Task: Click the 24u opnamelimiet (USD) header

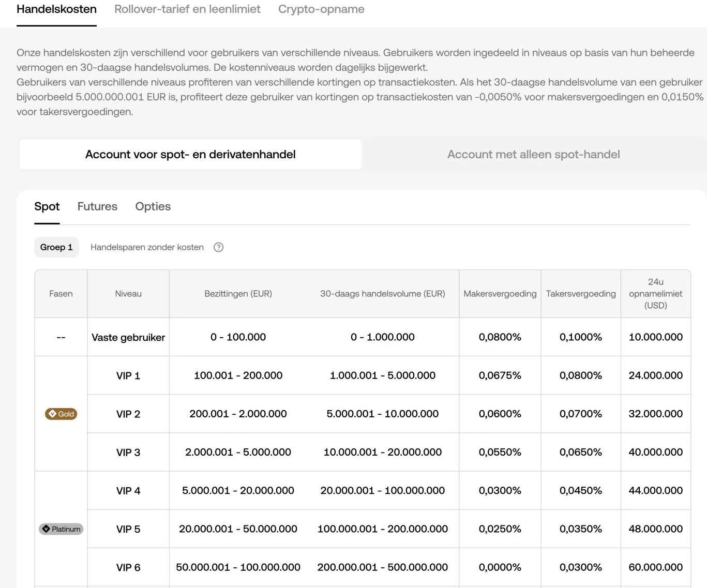Action: [656, 294]
